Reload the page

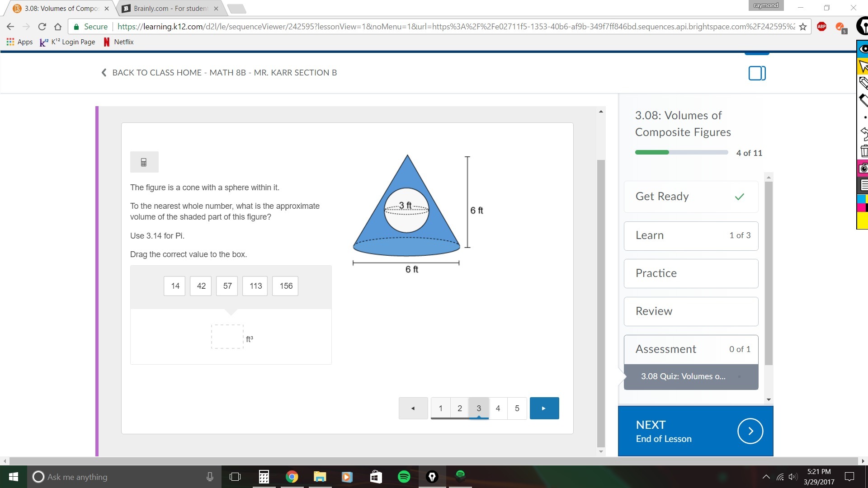pyautogui.click(x=42, y=27)
